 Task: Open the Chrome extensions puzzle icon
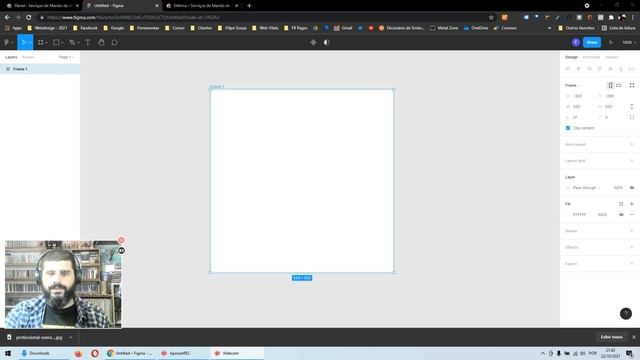[x=611, y=18]
